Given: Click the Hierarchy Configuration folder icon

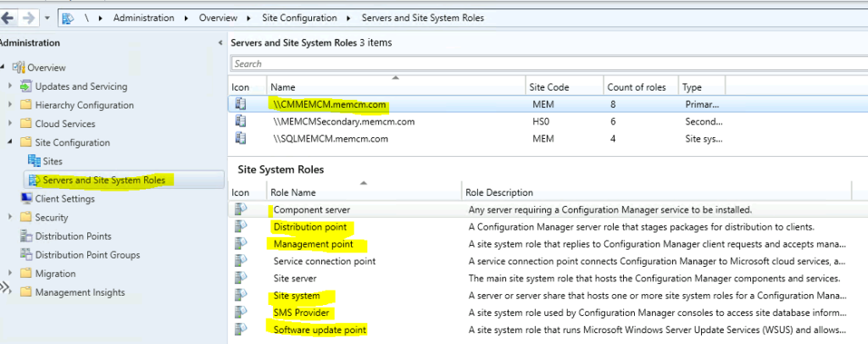Looking at the screenshot, I should [26, 105].
